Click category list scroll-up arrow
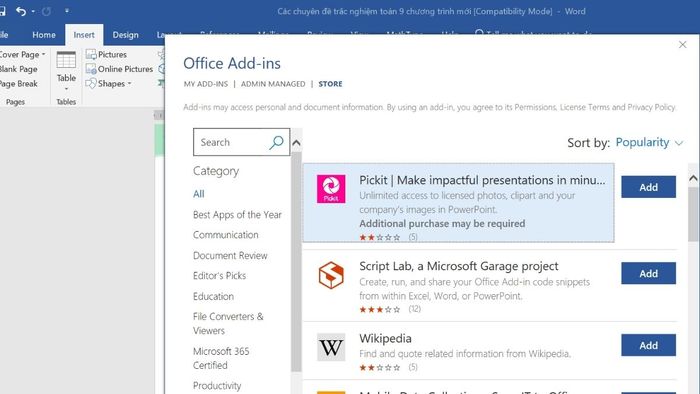Screen dimensions: 700x394 (x=296, y=143)
